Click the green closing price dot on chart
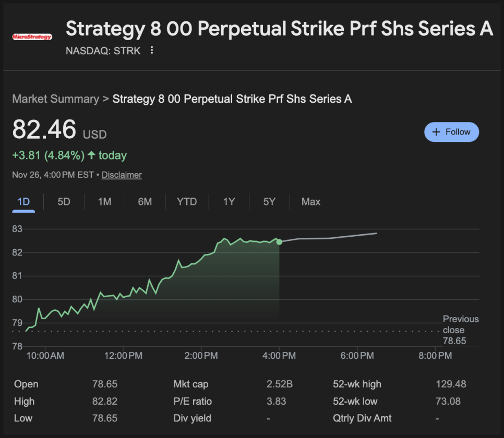The height and width of the screenshot is (438, 504). tap(279, 242)
